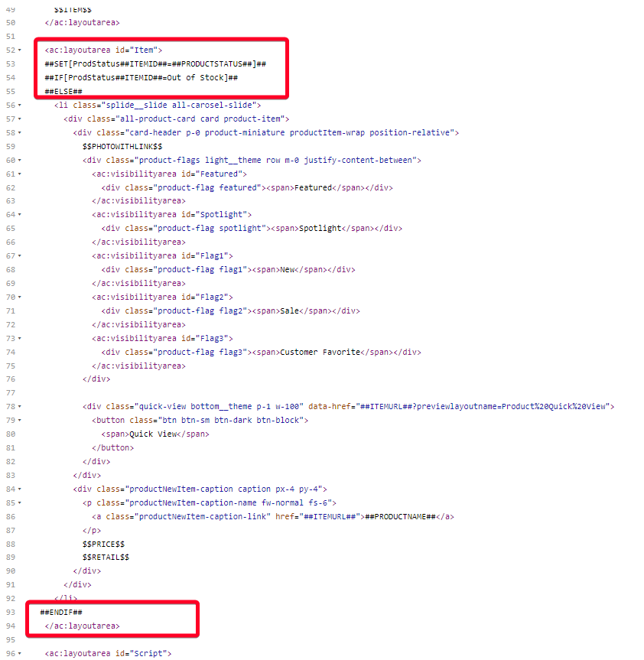Image resolution: width=644 pixels, height=660 pixels.
Task: Collapse the fold arrow at line 56
Action: coord(20,106)
